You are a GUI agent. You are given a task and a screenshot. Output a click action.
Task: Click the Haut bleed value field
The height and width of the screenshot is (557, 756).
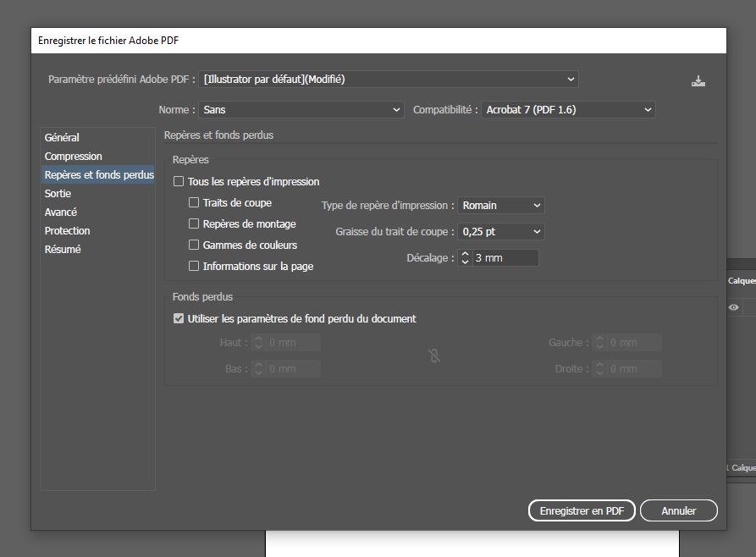tap(293, 342)
